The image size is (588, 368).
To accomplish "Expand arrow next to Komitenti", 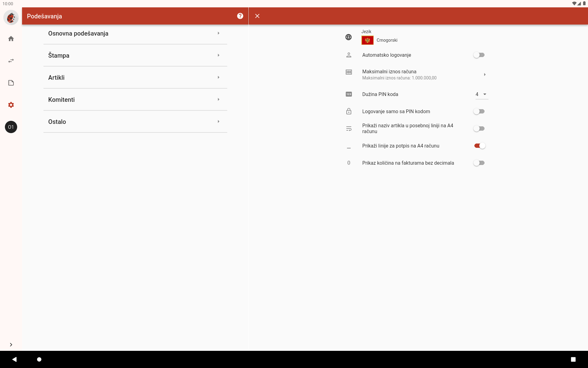I will click(x=218, y=99).
